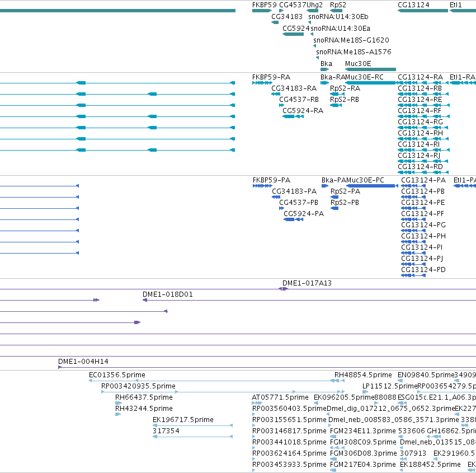The image size is (476, 473).
Task: Click the CG4537-PB protein label
Action: (x=299, y=202)
